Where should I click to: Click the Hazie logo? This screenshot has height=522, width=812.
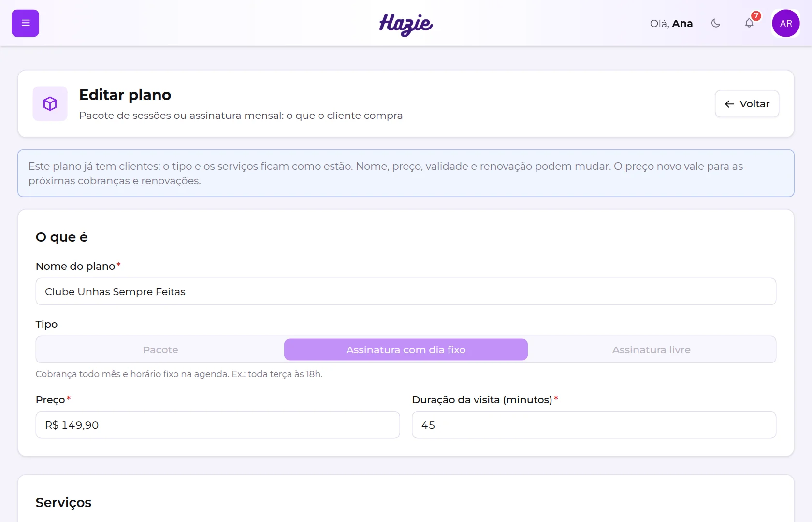tap(406, 24)
